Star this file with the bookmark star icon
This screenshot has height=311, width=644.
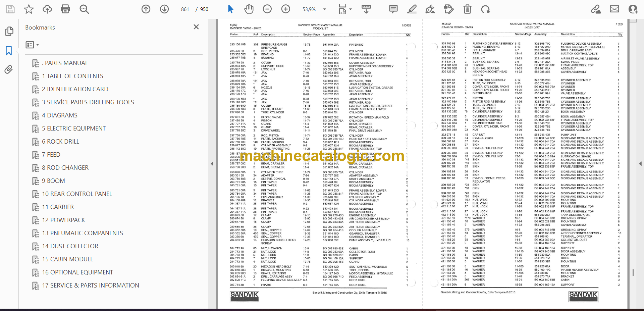29,9
